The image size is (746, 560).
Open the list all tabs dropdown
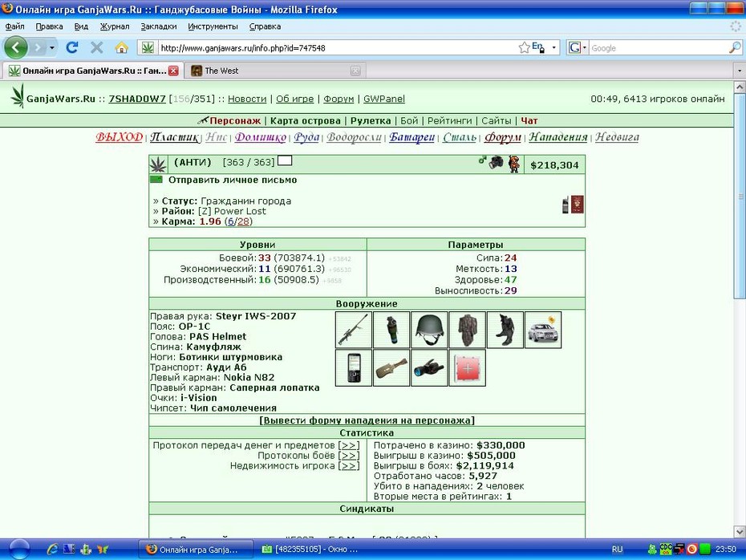(x=740, y=71)
